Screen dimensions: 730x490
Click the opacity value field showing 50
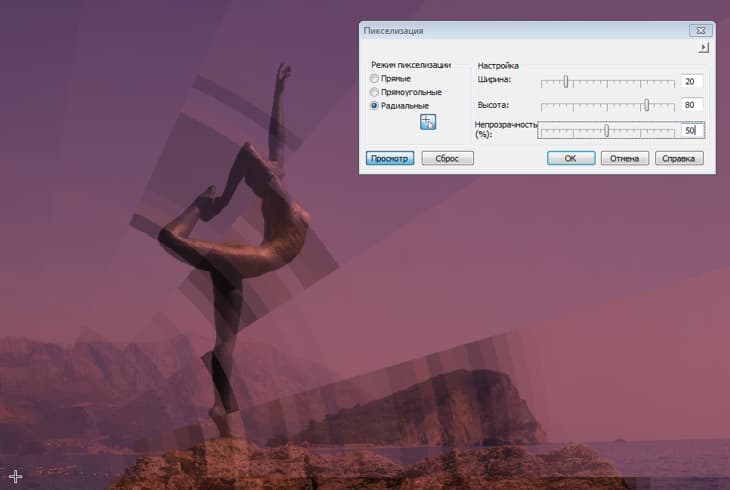pos(691,130)
